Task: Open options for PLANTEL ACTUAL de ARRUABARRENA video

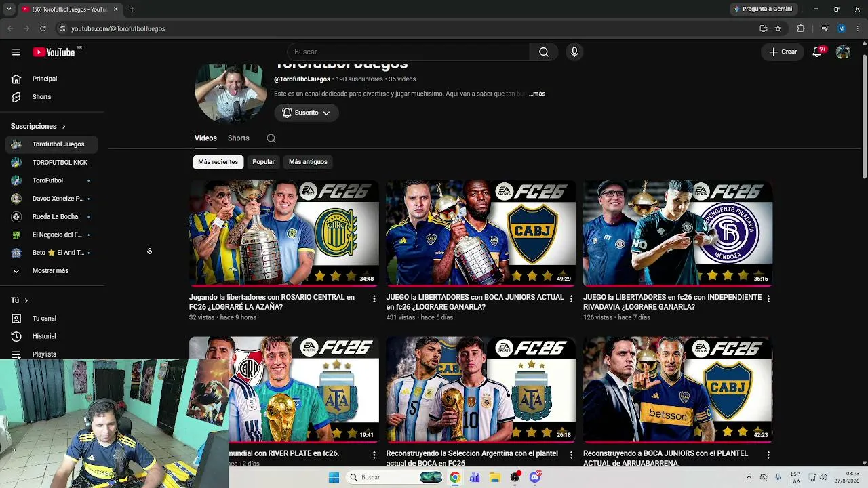Action: 768,455
